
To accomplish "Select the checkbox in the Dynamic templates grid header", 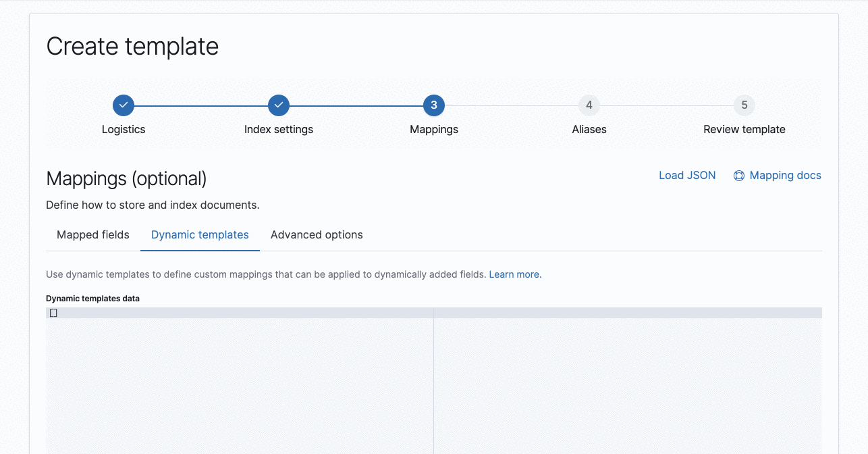I will (x=53, y=313).
